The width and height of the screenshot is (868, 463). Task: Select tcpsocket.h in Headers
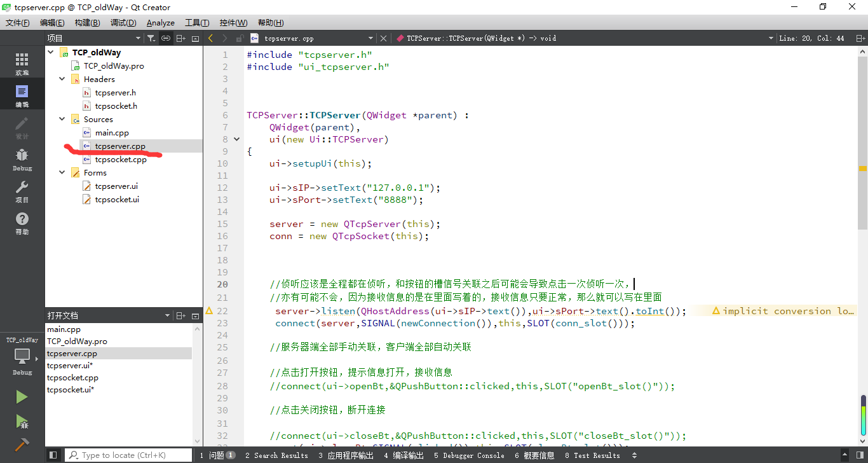[x=116, y=106]
